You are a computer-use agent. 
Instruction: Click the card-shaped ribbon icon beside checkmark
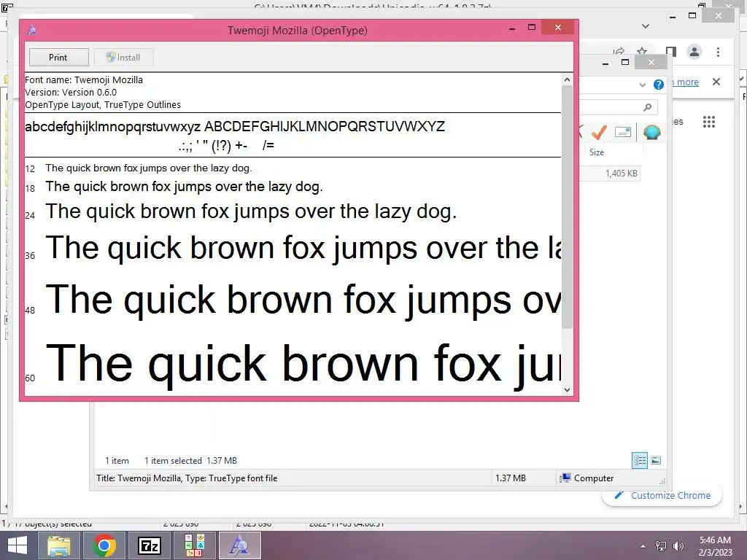pyautogui.click(x=623, y=132)
